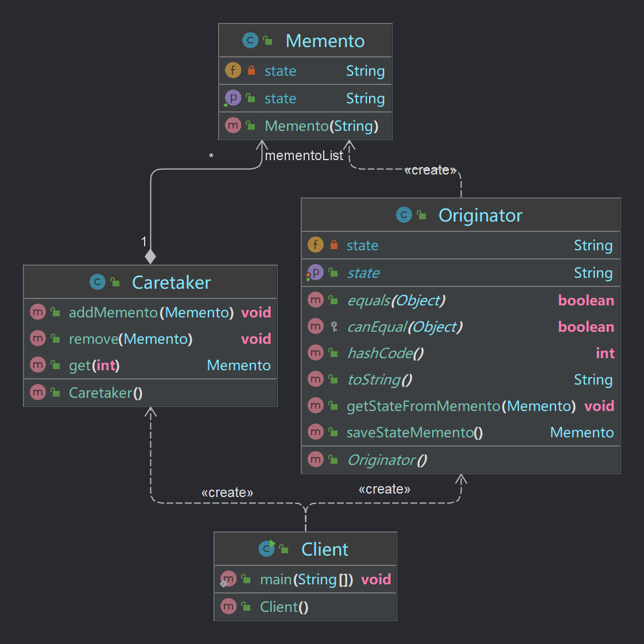
Task: Click the red lock icon on Originator state field
Action: [334, 245]
